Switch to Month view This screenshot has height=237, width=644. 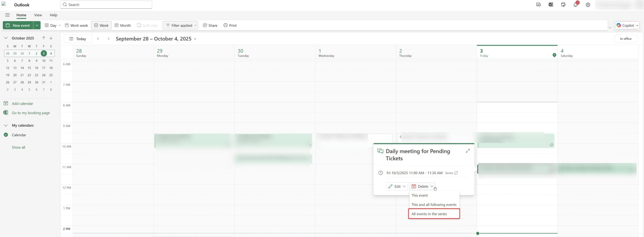[x=122, y=25]
